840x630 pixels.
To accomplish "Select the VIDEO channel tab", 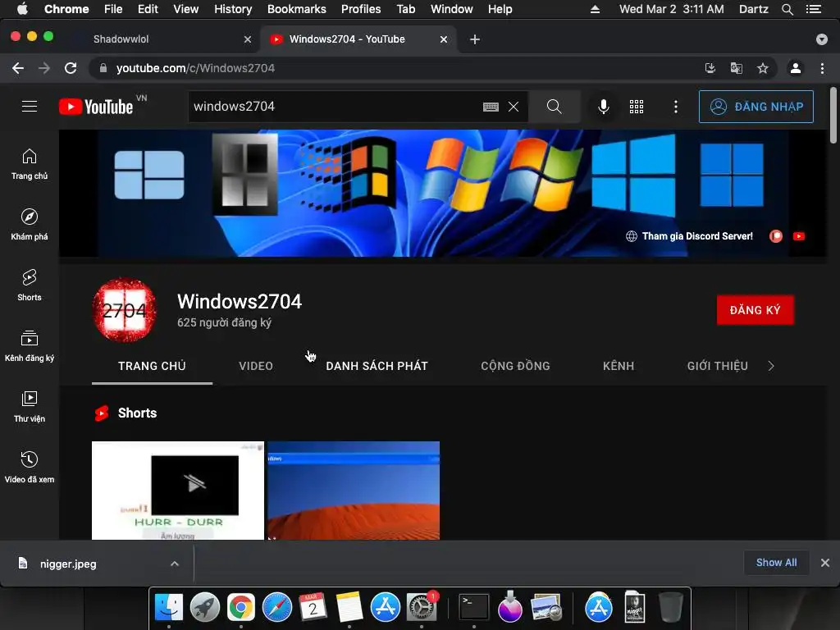I will [x=256, y=366].
